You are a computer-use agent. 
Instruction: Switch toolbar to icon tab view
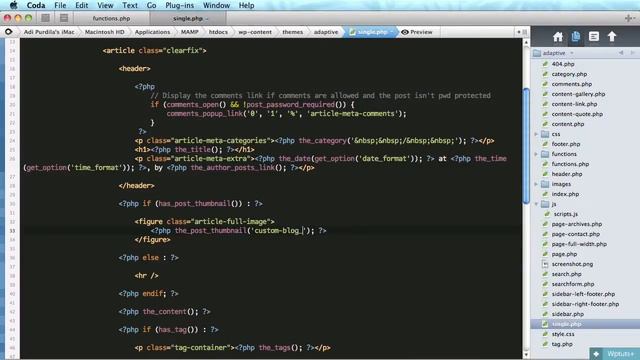(45, 18)
